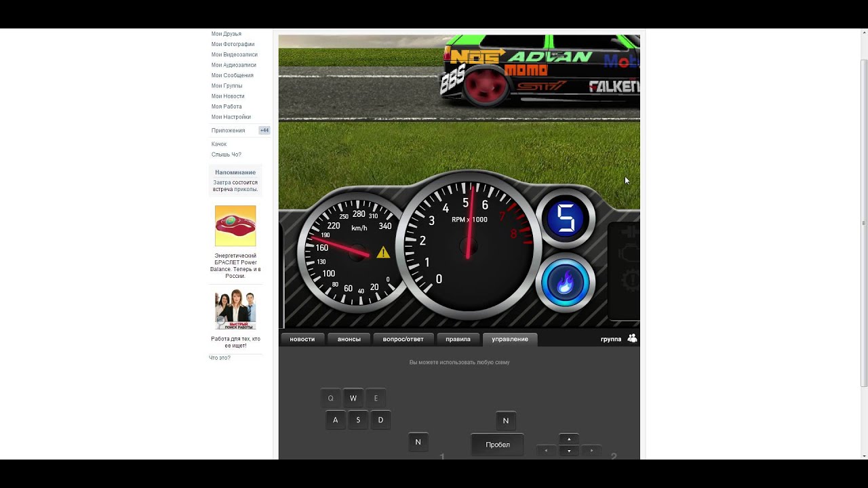
Task: Click the E key icon
Action: (376, 399)
